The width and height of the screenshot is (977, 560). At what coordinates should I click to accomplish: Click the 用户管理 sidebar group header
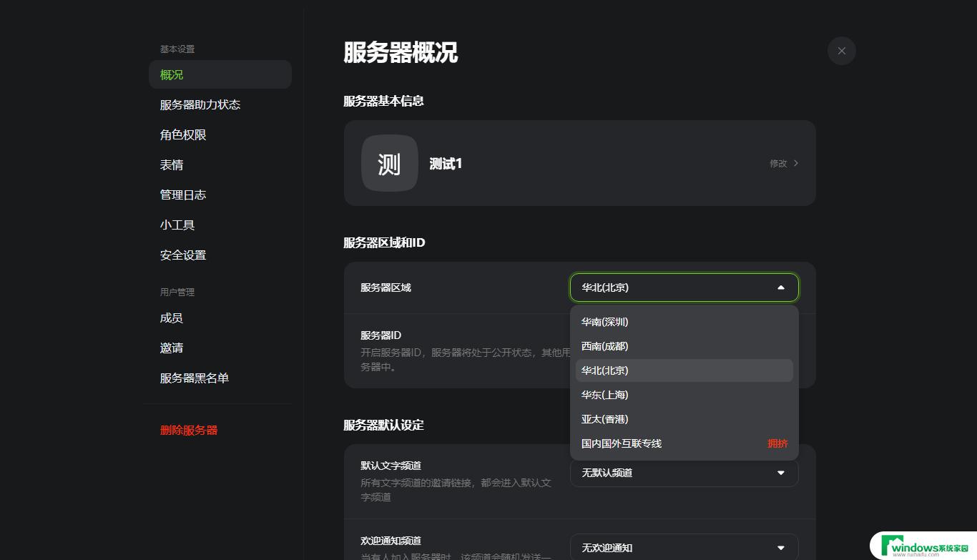coord(177,292)
